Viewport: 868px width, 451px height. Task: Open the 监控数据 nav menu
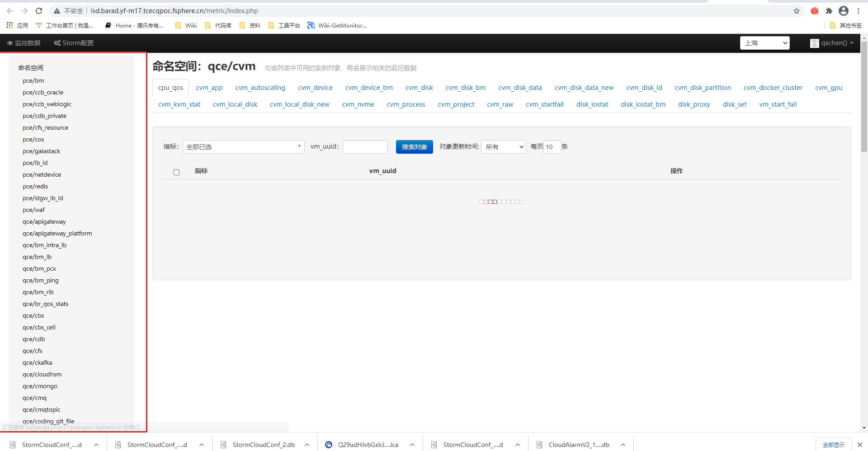pos(24,43)
